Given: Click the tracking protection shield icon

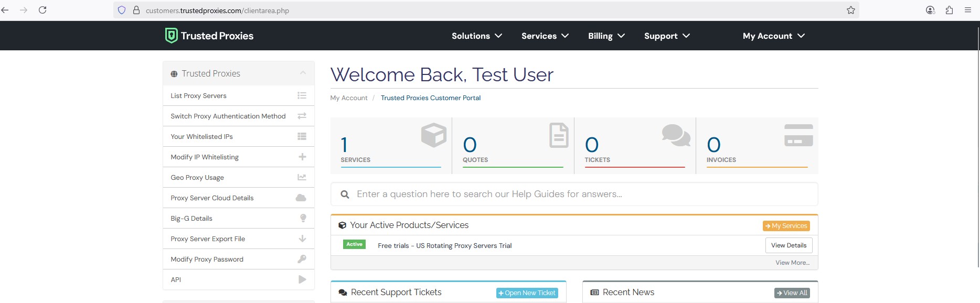Looking at the screenshot, I should (x=122, y=10).
